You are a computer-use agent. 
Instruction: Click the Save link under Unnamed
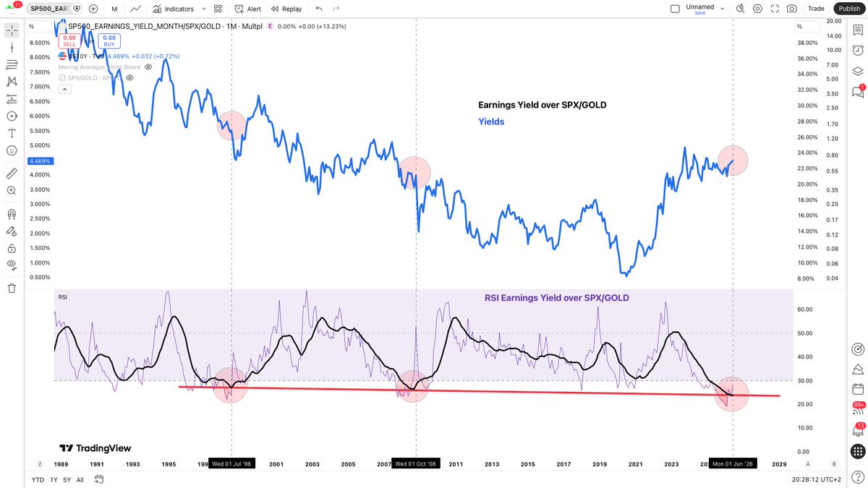699,13
